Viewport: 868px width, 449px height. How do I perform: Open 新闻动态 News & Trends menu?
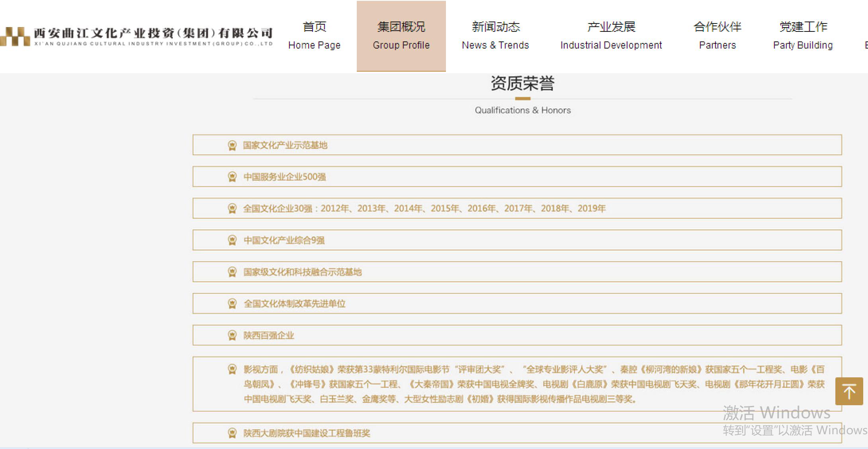495,36
